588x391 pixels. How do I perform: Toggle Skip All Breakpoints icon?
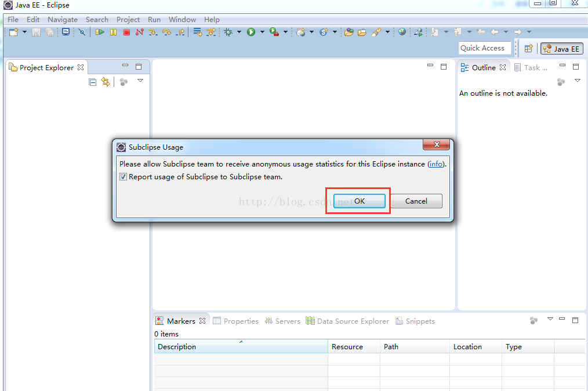(x=82, y=32)
